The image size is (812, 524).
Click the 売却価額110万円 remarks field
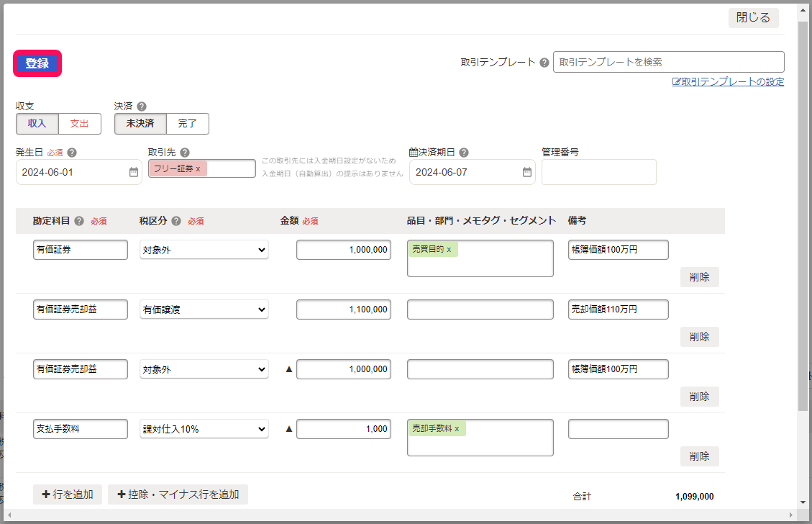(x=619, y=310)
